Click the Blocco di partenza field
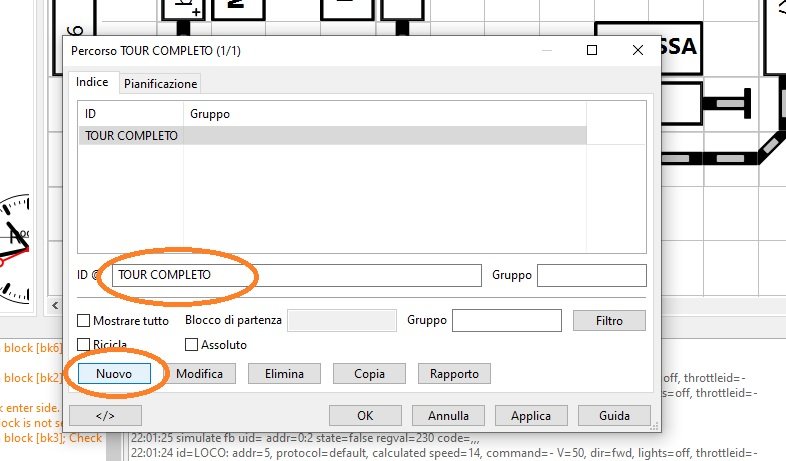Viewport: 786px width, 461px height. click(x=343, y=321)
